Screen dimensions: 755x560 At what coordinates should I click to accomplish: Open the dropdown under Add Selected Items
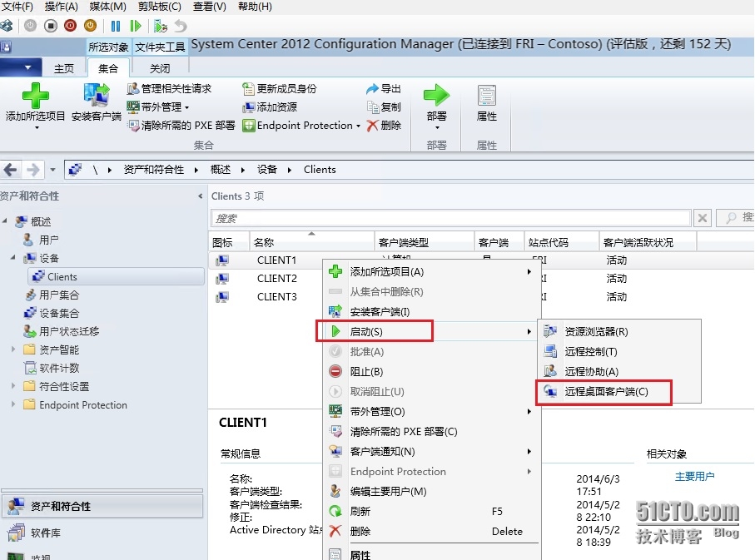37,128
